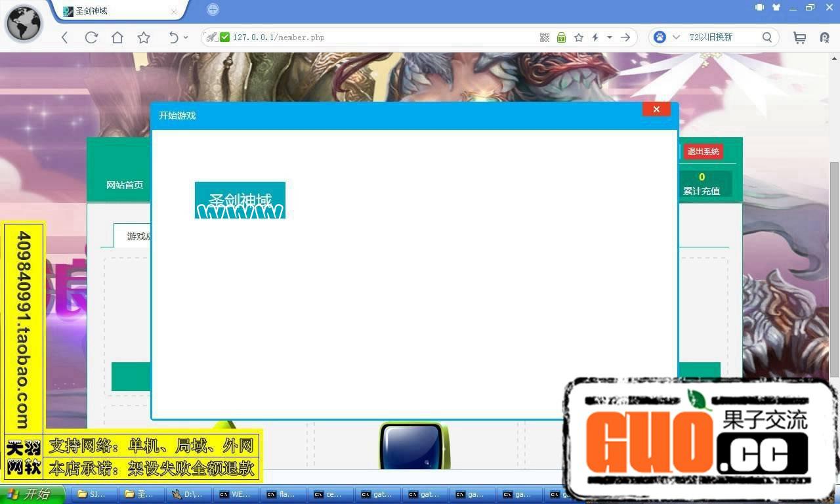Click the blue monitor image at page bottom

(415, 446)
